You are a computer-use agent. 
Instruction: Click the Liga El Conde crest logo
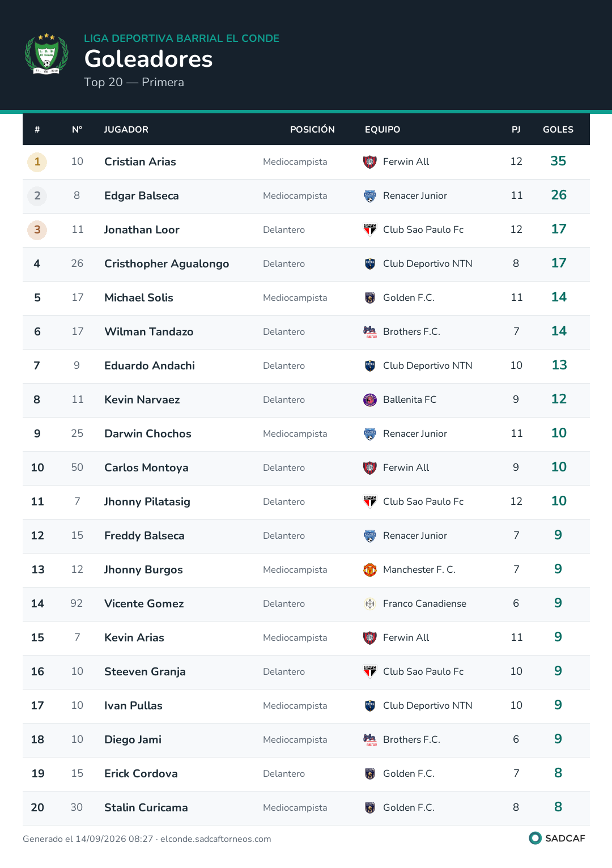click(x=46, y=54)
